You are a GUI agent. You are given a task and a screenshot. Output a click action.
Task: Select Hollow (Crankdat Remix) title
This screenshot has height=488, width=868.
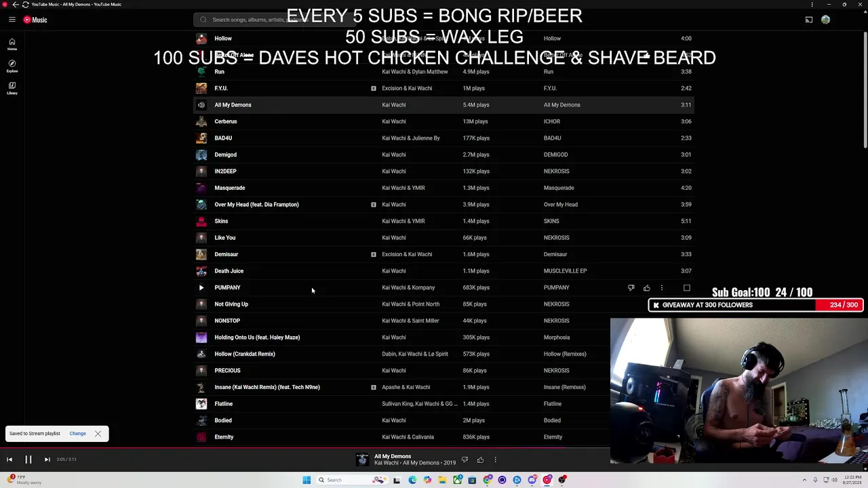click(x=245, y=354)
